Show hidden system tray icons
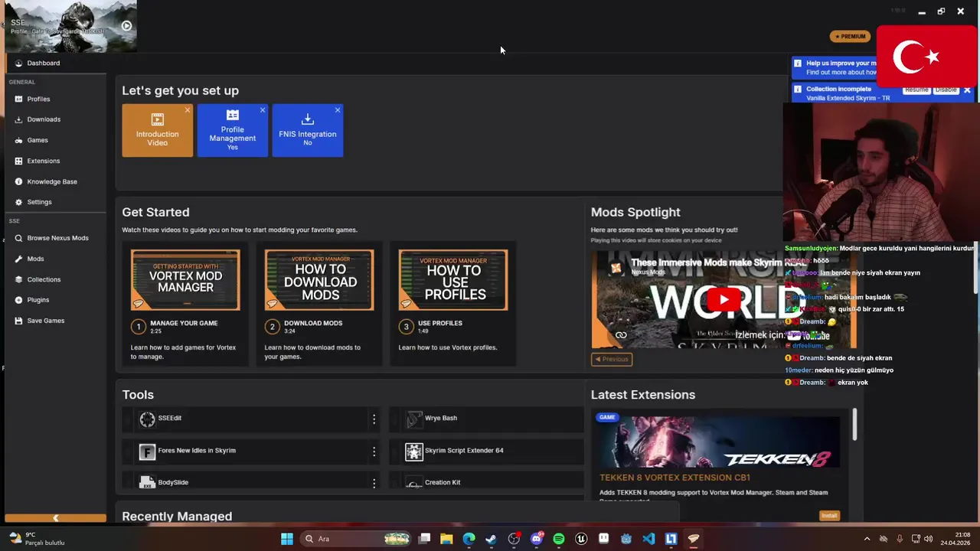 (867, 539)
